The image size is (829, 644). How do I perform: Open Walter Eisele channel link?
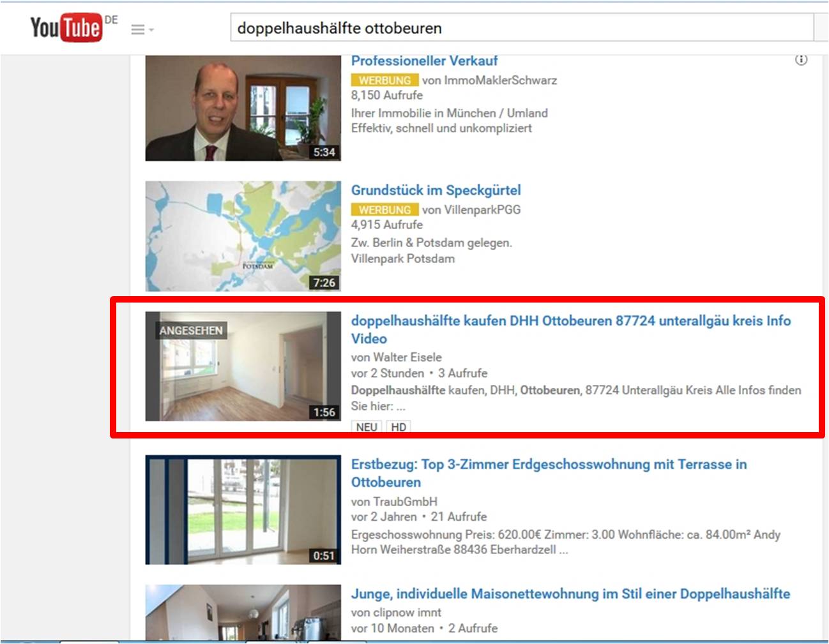(407, 357)
